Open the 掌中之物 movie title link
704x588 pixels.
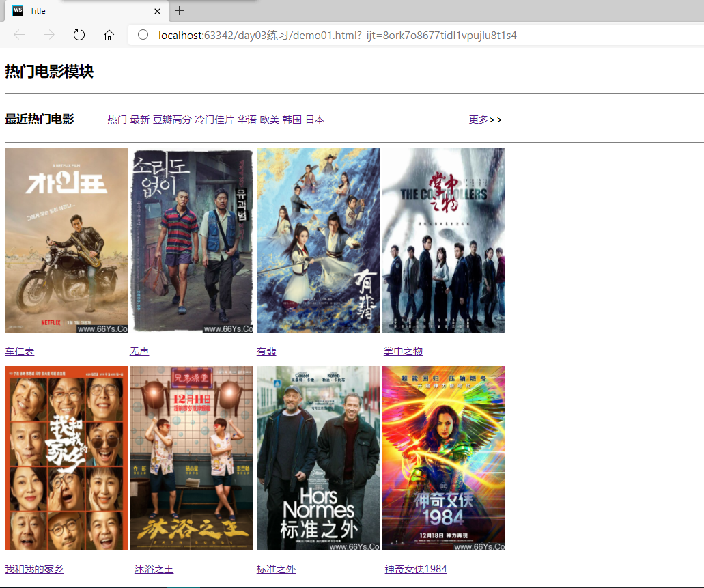point(403,351)
